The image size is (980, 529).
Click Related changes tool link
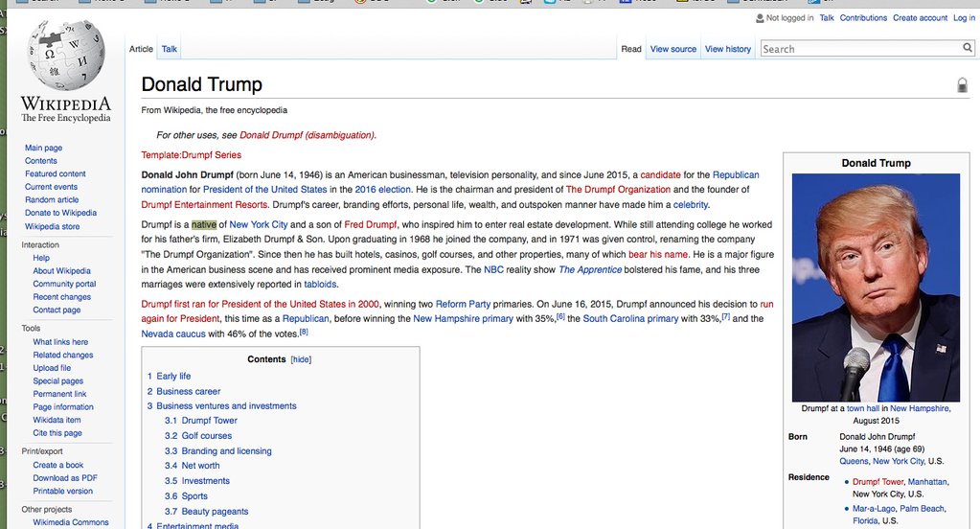click(x=63, y=356)
